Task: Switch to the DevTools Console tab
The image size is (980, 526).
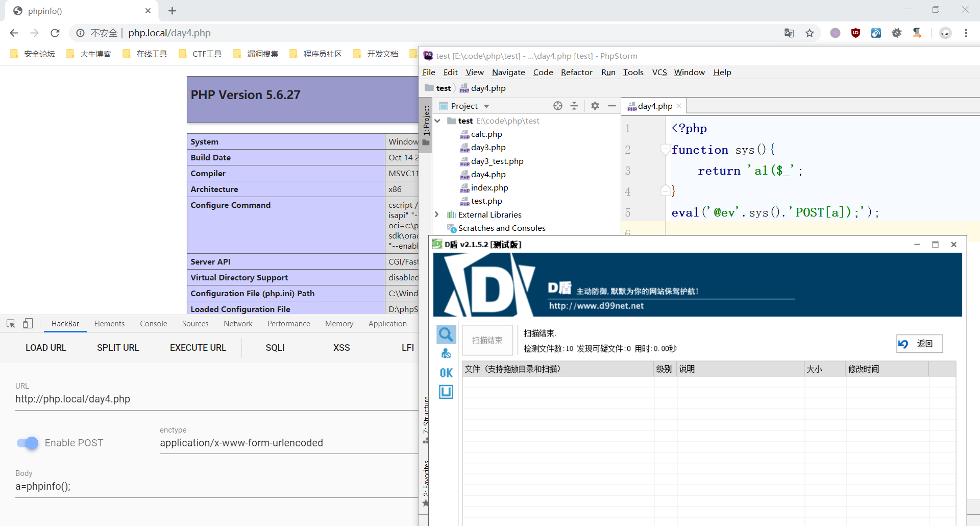Action: [154, 324]
